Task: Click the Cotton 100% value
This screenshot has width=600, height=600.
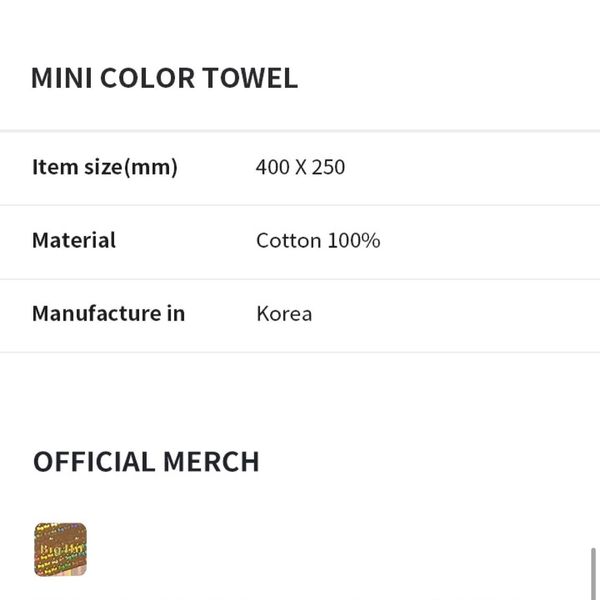Action: click(318, 240)
